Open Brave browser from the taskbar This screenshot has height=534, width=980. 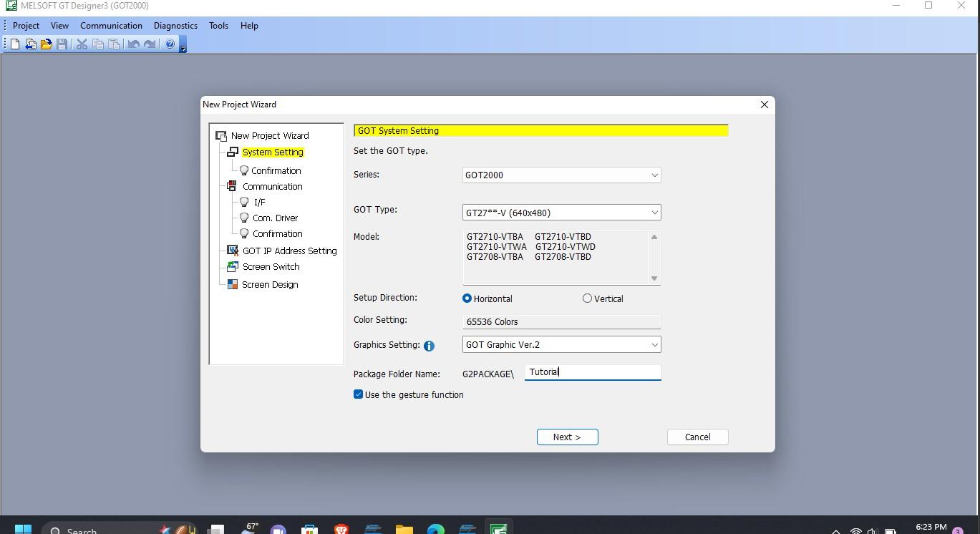pos(341,530)
